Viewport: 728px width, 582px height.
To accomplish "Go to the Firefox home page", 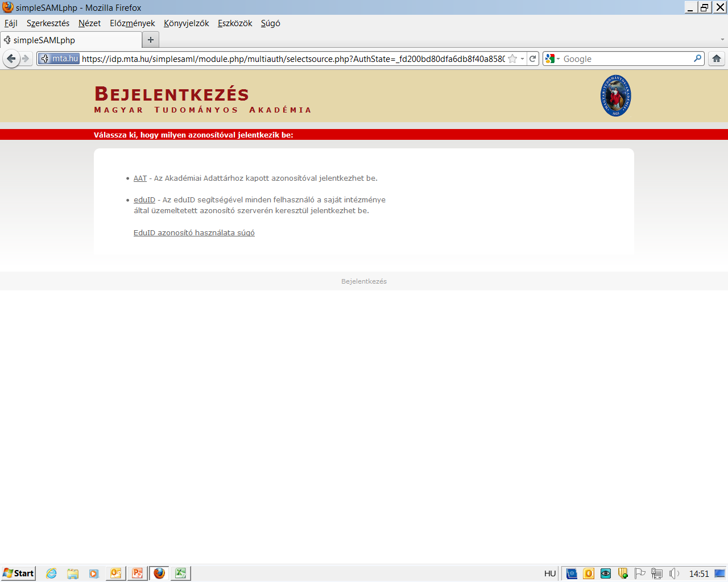I will click(x=717, y=59).
